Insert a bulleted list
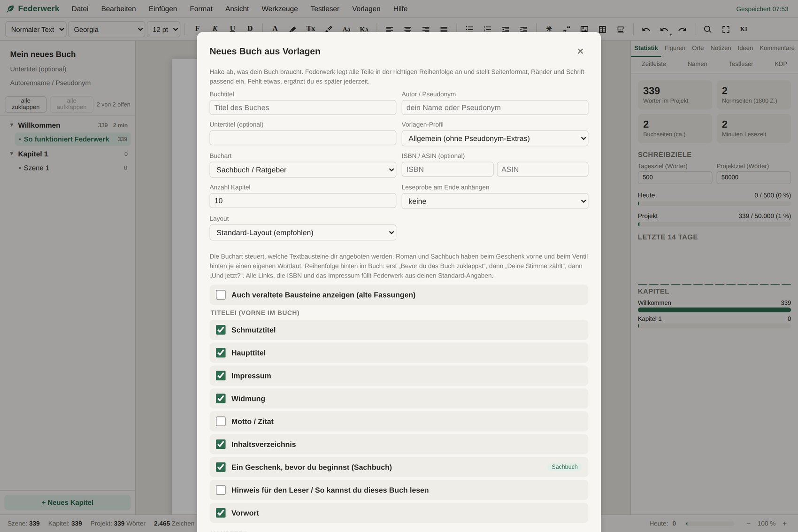This screenshot has height=532, width=798. 469,29
